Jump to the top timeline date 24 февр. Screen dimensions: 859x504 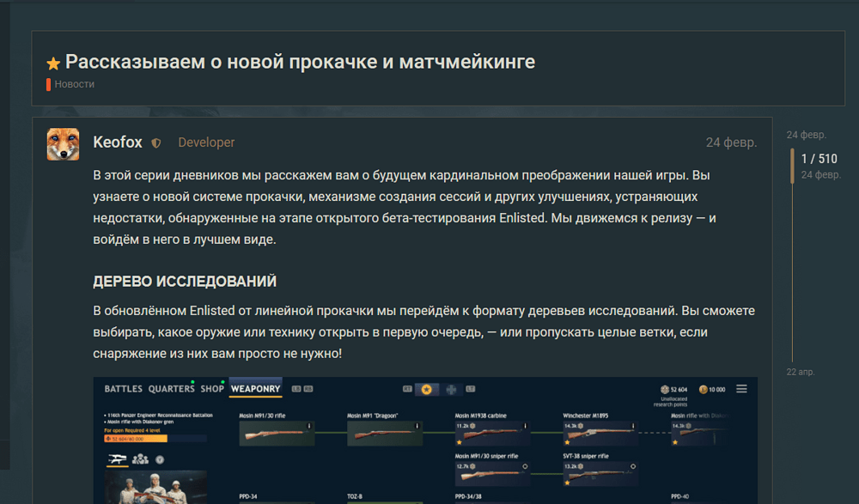(806, 135)
